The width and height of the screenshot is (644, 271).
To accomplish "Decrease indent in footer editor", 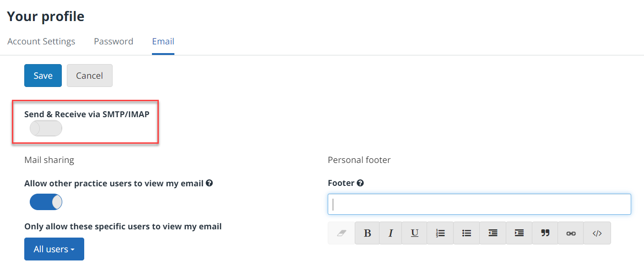I will (493, 233).
